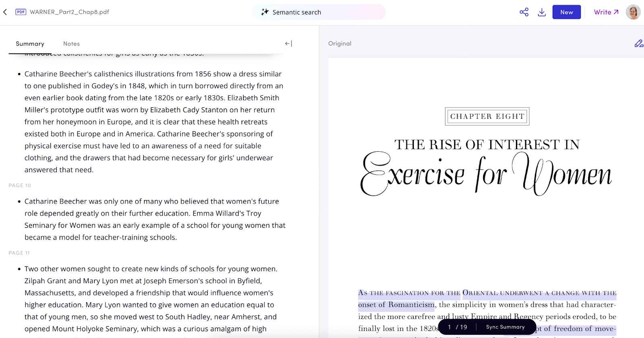The height and width of the screenshot is (338, 644).
Task: Click the 'THE RISE OF INTEREST IN' heading
Action: click(487, 144)
